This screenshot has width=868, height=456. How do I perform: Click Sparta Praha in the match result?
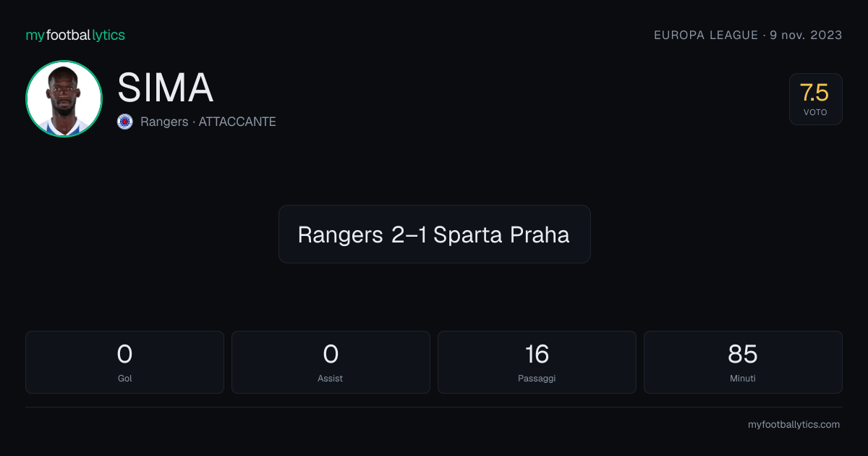coord(501,235)
